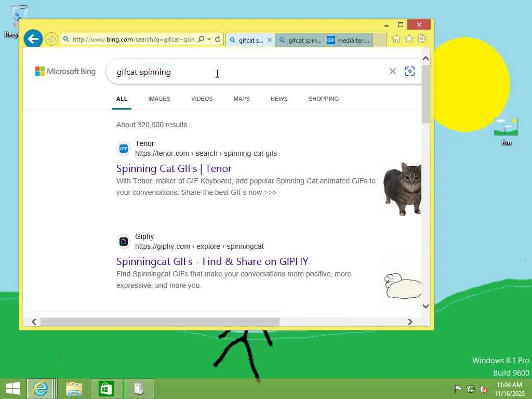Click the horizontal scrollbar left arrow
Screen dimensions: 532x399
(34, 322)
